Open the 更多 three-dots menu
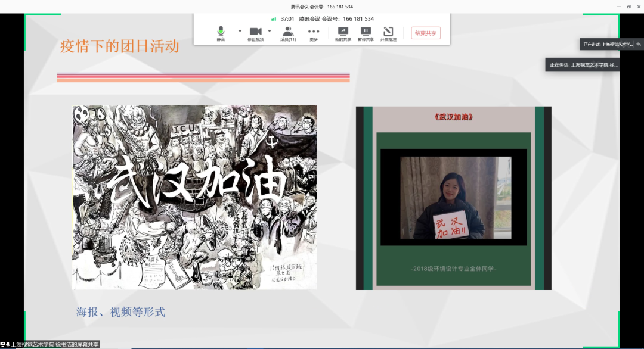 click(x=314, y=33)
